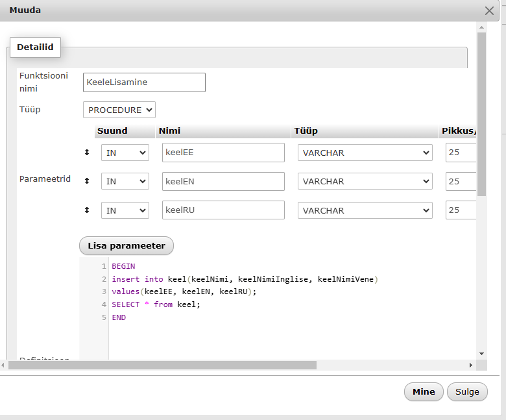This screenshot has width=506, height=420.
Task: Click the reorder handle for keelEE parameter
Action: [x=87, y=153]
